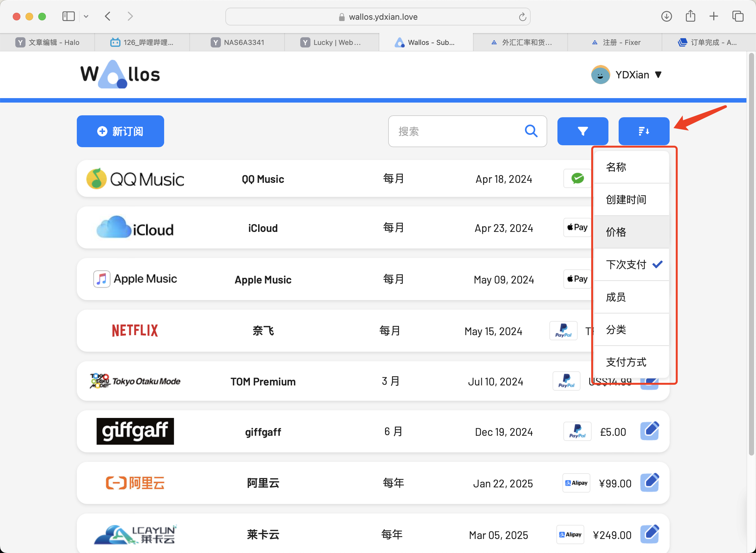The height and width of the screenshot is (553, 756).
Task: Open the sidebar options chevron
Action: point(86,16)
